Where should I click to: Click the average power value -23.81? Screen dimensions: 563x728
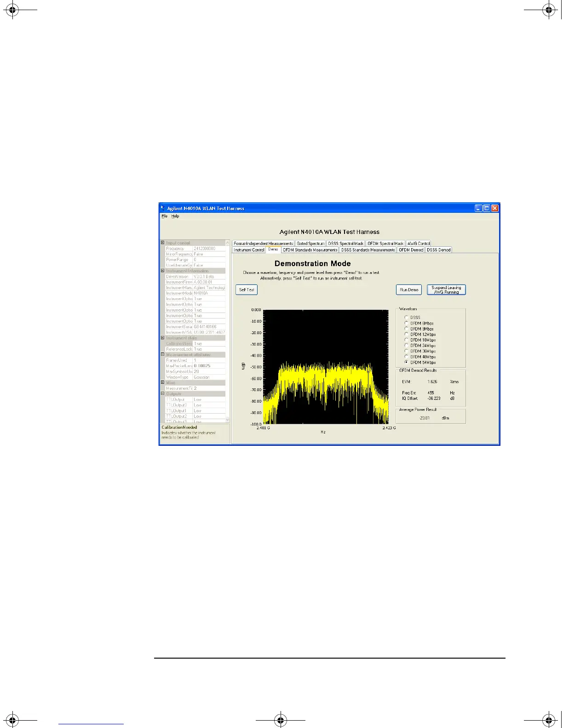(425, 418)
